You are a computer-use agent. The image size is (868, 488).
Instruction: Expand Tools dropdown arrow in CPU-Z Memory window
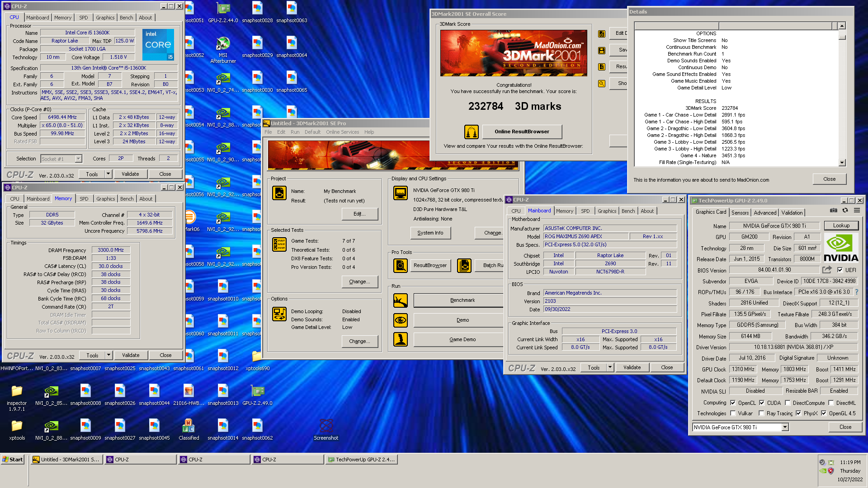[x=109, y=355]
